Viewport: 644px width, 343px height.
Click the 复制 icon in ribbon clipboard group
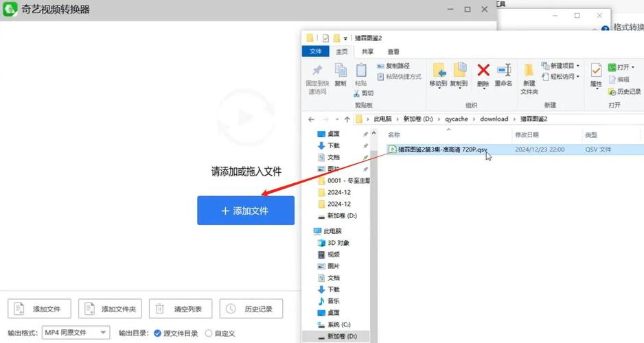[x=341, y=70]
